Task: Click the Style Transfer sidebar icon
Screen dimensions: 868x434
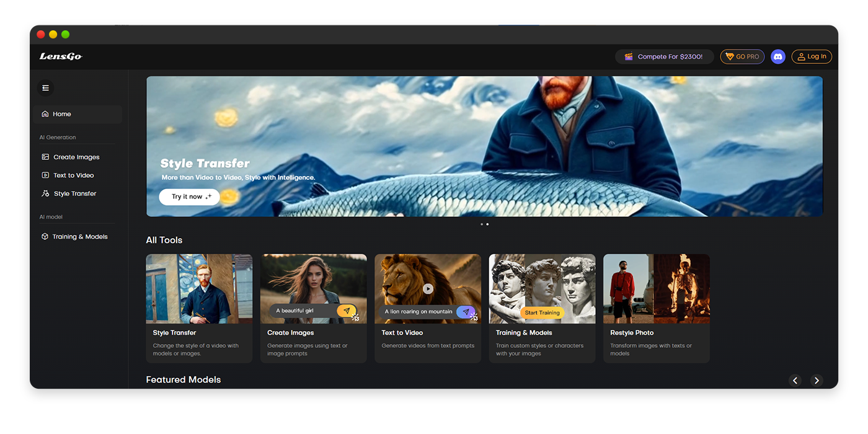Action: (x=45, y=193)
